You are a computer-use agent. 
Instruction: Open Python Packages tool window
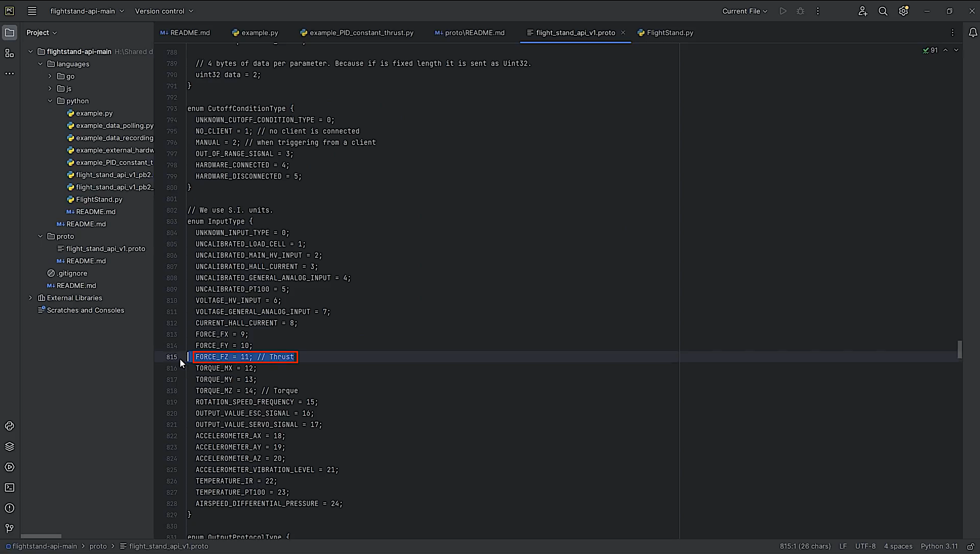10,446
